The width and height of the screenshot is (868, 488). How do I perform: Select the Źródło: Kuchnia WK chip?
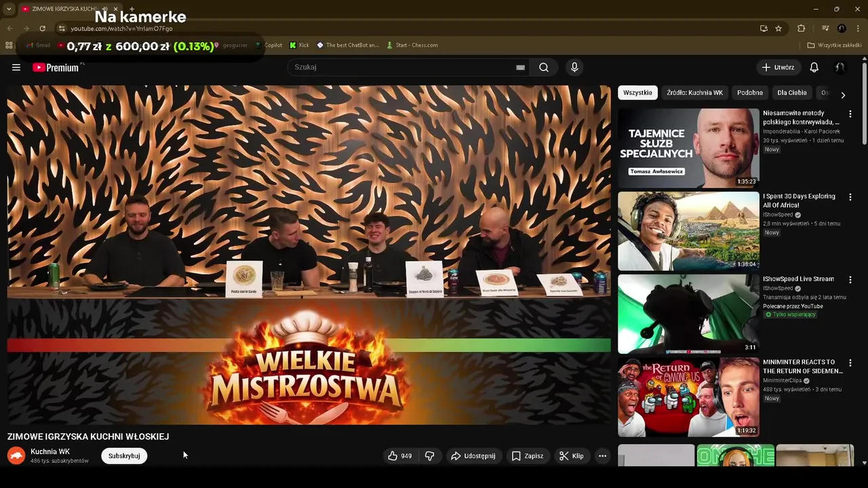pyautogui.click(x=694, y=93)
